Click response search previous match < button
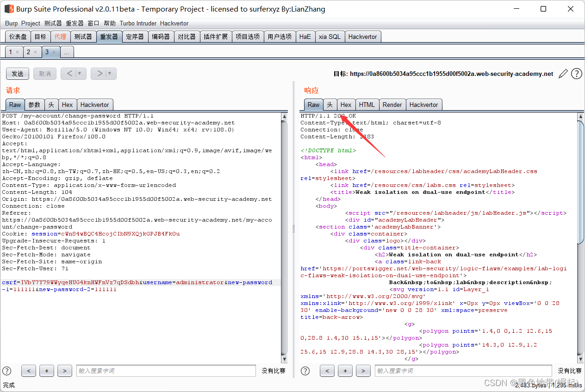Screen dimensions: 585x392 [327, 371]
